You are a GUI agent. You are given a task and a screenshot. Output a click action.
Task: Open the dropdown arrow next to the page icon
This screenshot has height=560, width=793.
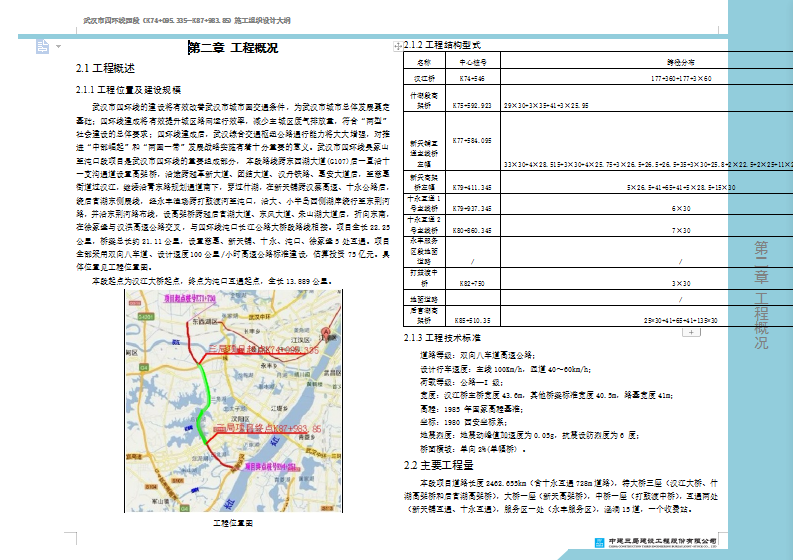tap(59, 47)
